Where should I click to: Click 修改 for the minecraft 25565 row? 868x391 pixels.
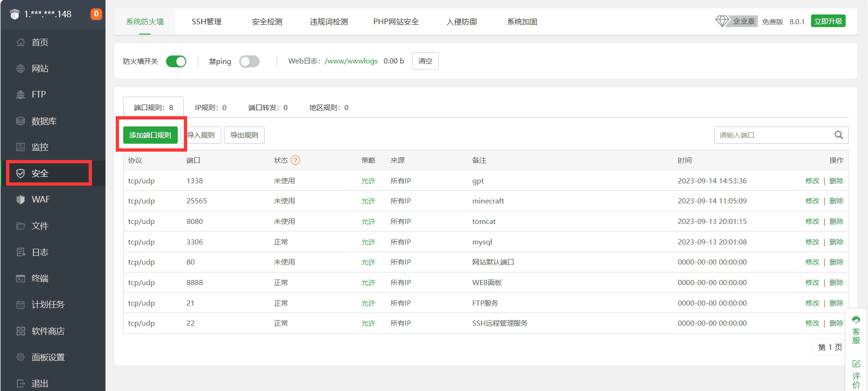point(812,201)
